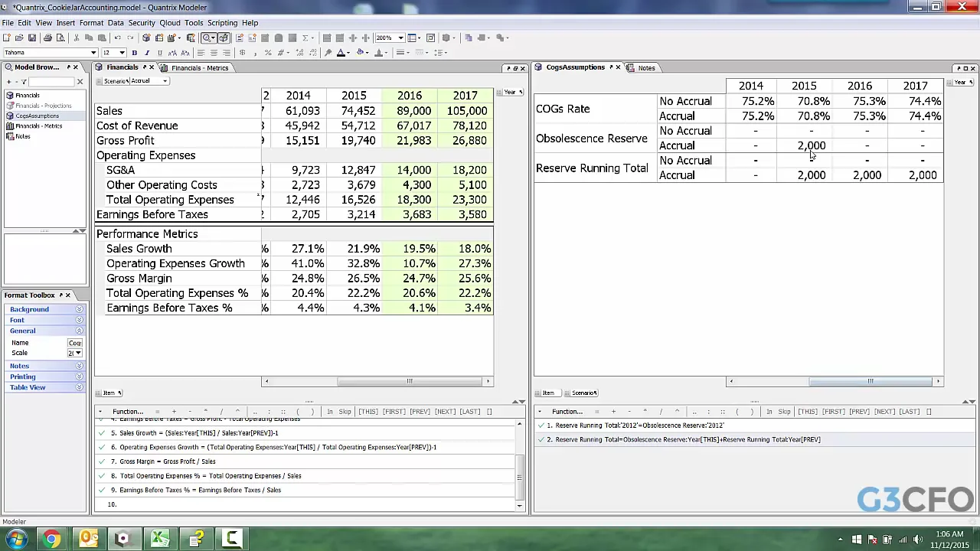The height and width of the screenshot is (551, 980).
Task: Toggle the checkmark on formula 5 Sales Growth
Action: point(102,433)
